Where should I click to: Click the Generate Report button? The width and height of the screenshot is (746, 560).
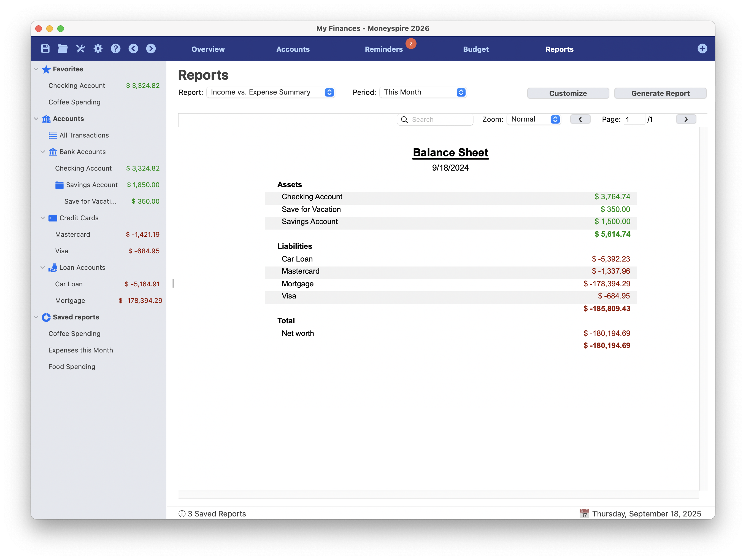[660, 93]
